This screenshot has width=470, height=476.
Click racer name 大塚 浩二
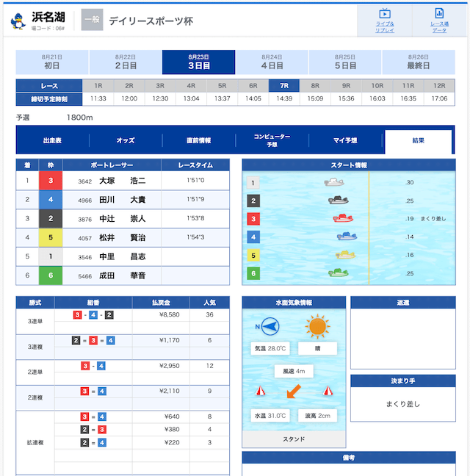click(x=123, y=181)
